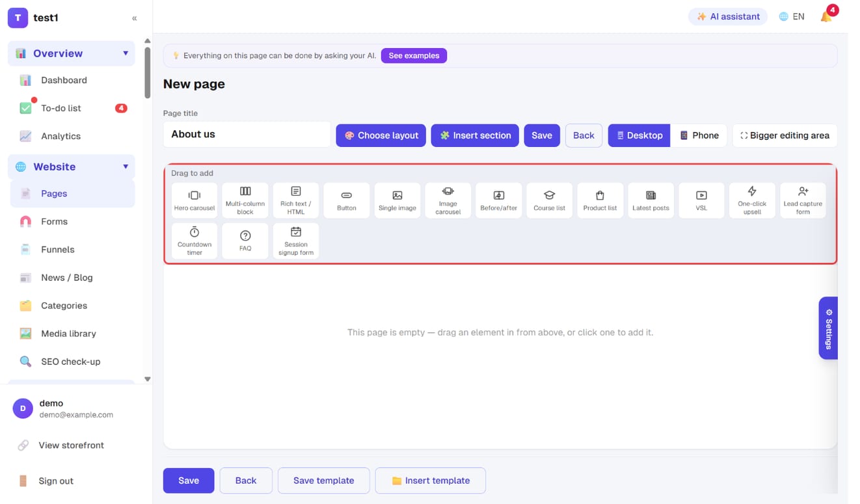Add a Hero carousel element
The image size is (860, 504).
tap(195, 200)
